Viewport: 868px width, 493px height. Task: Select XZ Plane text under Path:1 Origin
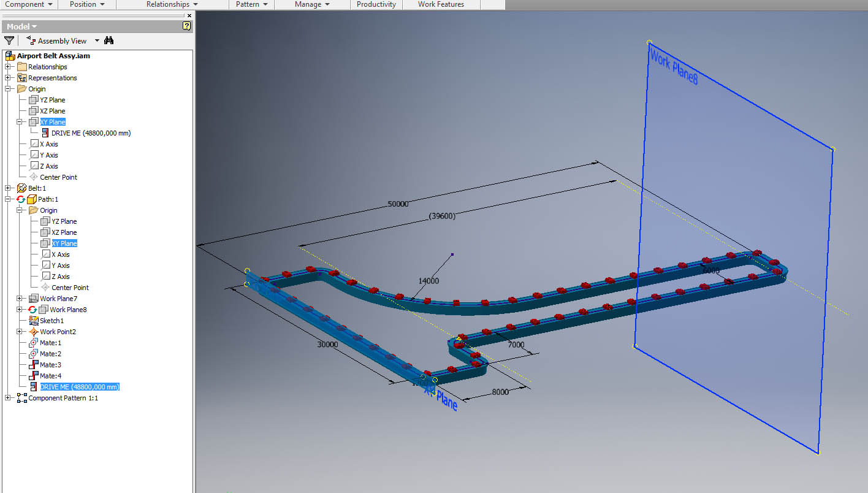coord(64,232)
